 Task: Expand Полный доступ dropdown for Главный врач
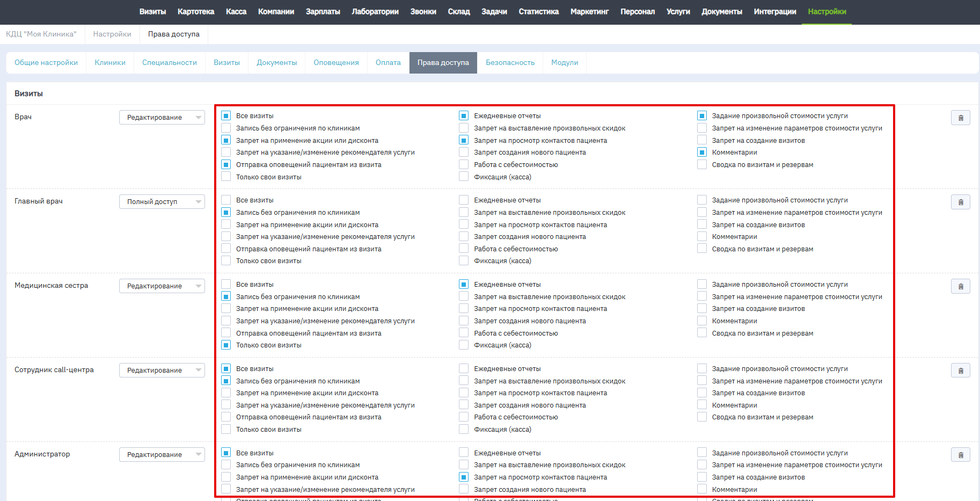pos(162,202)
